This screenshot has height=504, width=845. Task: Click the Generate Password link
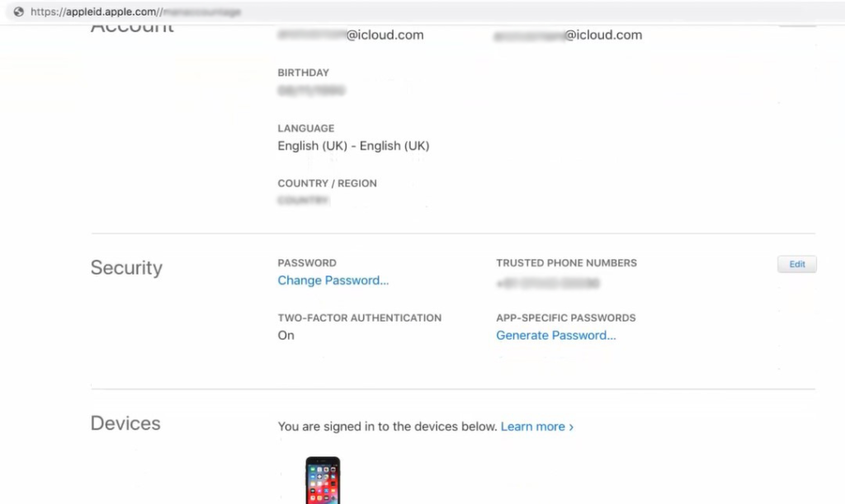click(x=555, y=336)
